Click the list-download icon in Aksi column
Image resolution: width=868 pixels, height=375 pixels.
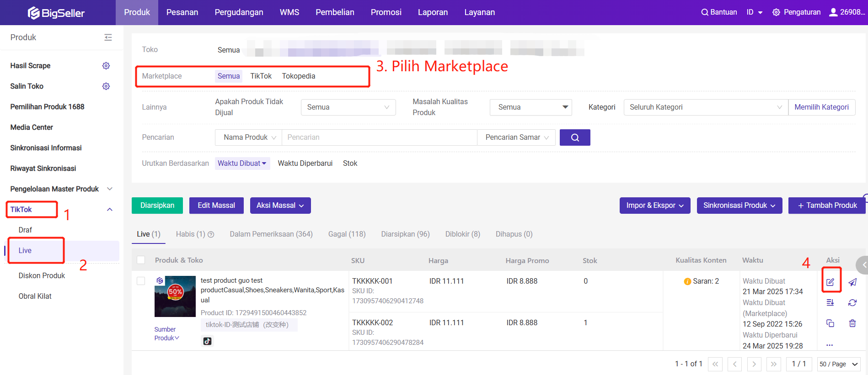pyautogui.click(x=830, y=302)
